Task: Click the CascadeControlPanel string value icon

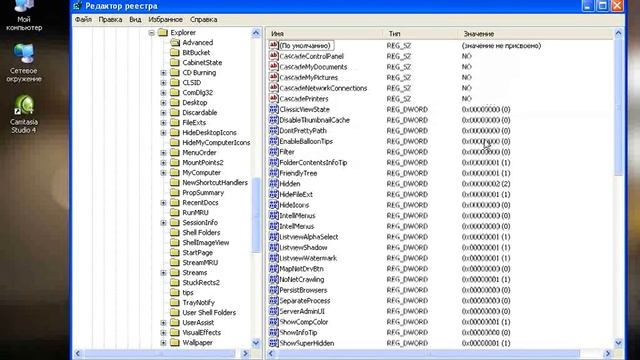Action: (x=273, y=56)
